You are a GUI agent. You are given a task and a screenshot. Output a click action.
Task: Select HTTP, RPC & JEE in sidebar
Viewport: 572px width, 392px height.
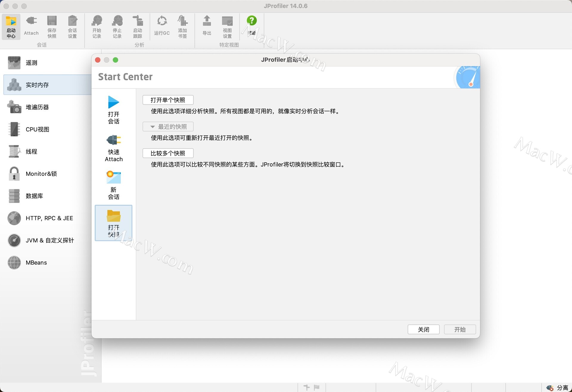tap(48, 218)
